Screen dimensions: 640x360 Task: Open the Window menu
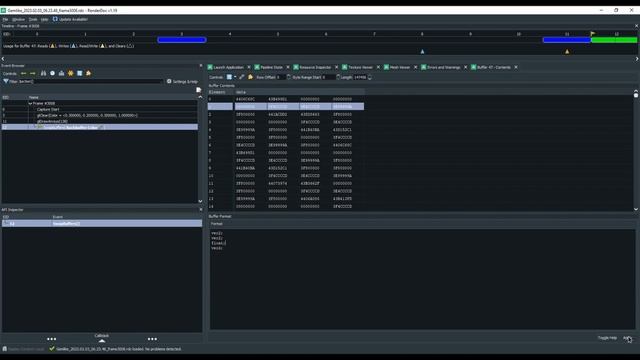[x=18, y=19]
